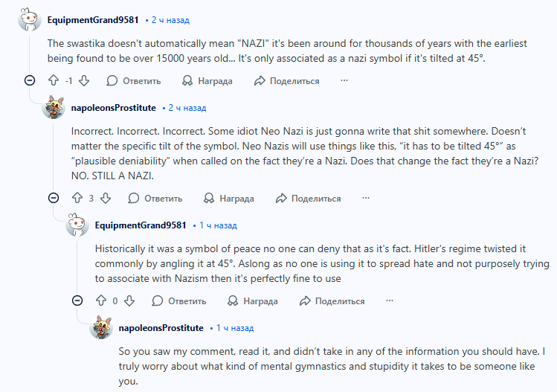The height and width of the screenshot is (392, 557).
Task: Open EquipmentGrand9581's profile from top comment
Action: point(92,19)
